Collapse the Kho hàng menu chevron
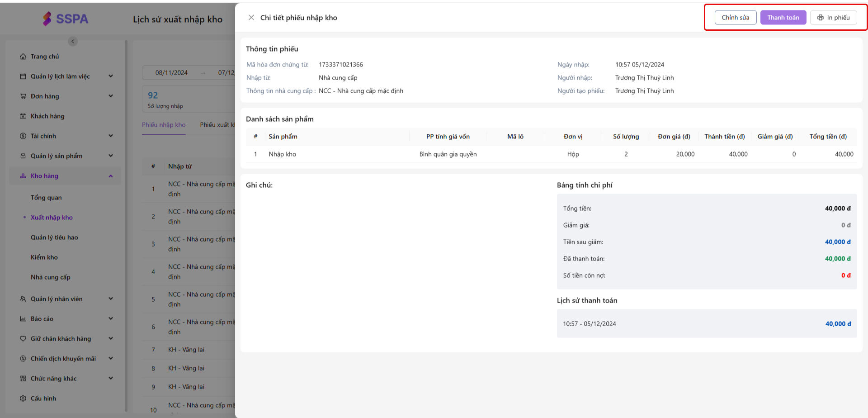 (111, 176)
